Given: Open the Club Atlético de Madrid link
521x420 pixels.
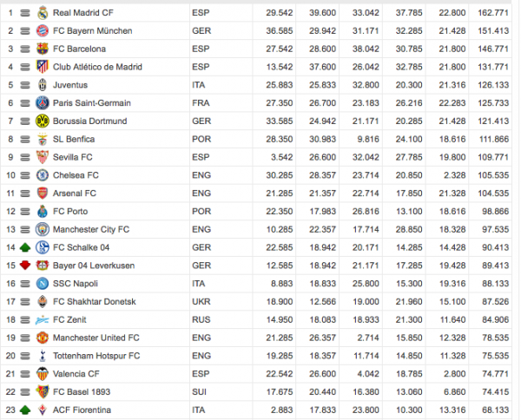Looking at the screenshot, I should tap(96, 67).
